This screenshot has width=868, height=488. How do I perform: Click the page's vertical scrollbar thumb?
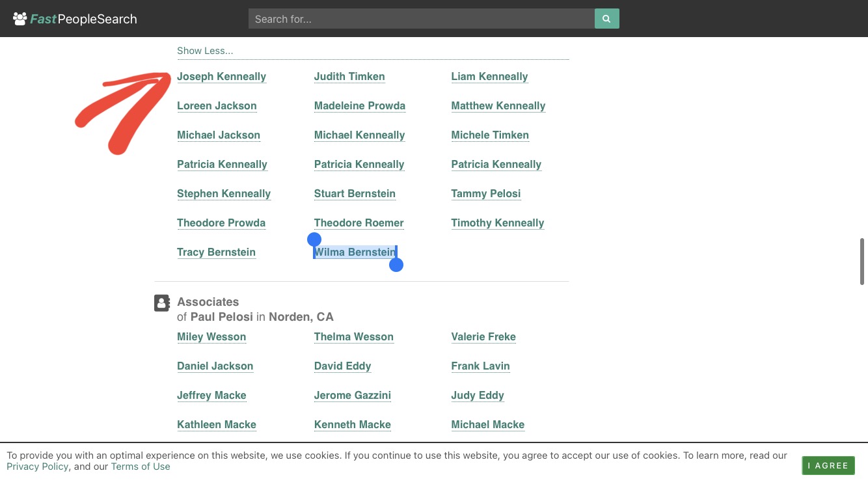[863, 262]
